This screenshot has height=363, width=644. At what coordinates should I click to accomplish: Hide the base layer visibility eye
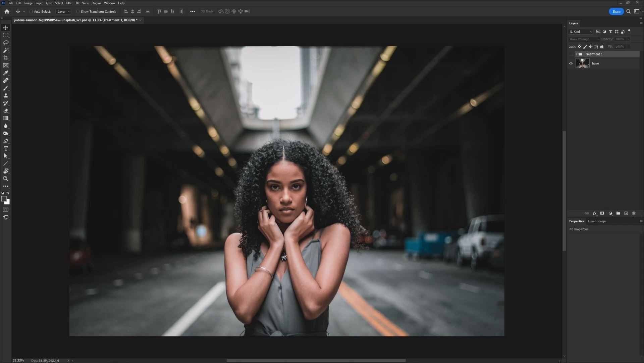click(x=571, y=63)
